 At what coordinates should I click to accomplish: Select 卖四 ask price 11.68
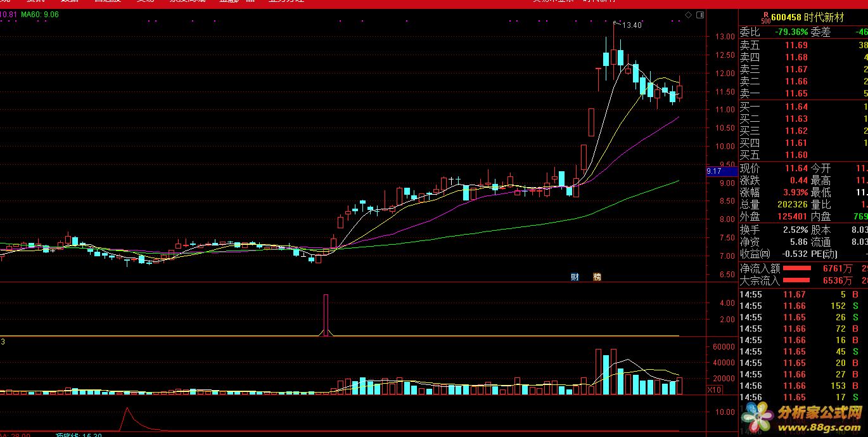(796, 57)
